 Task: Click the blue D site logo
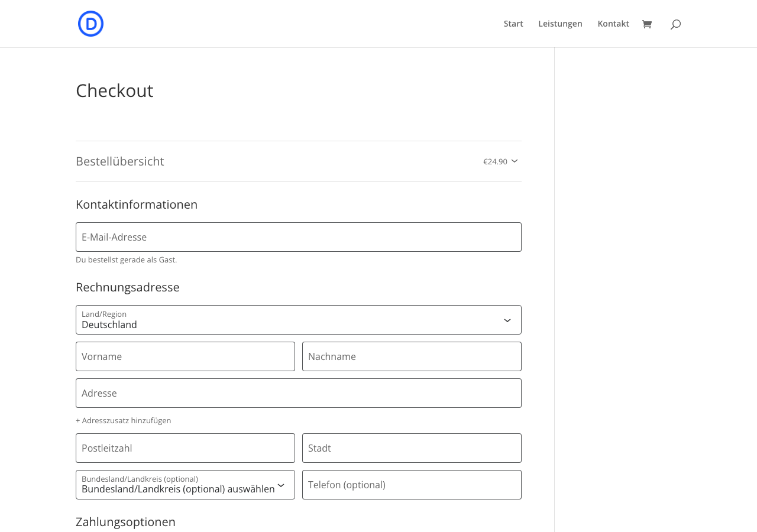pos(90,24)
